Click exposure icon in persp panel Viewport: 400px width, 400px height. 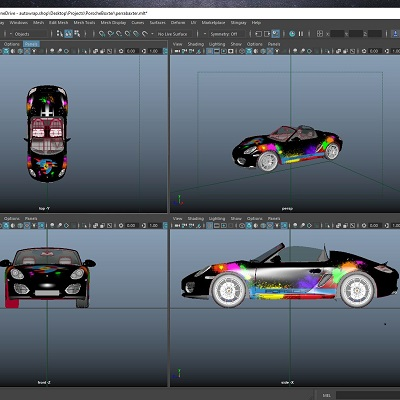click(364, 51)
